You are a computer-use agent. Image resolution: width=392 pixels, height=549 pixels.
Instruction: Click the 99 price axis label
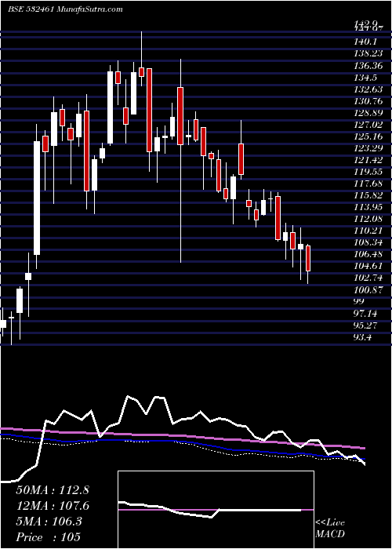click(359, 301)
